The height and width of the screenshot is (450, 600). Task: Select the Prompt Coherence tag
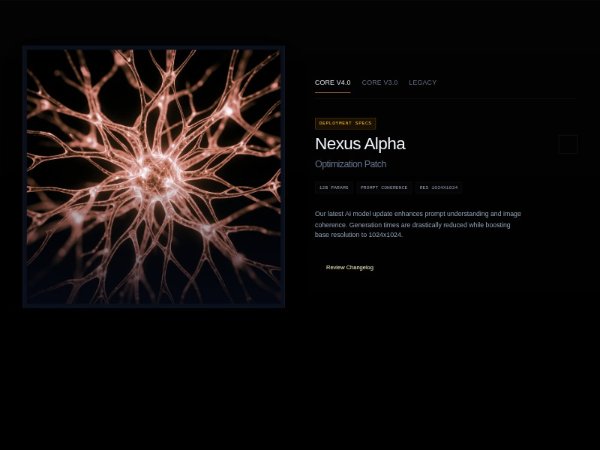pos(384,187)
